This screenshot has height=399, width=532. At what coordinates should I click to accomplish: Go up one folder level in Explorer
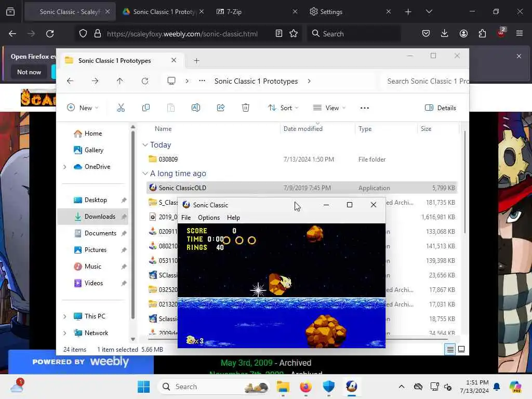coord(120,81)
